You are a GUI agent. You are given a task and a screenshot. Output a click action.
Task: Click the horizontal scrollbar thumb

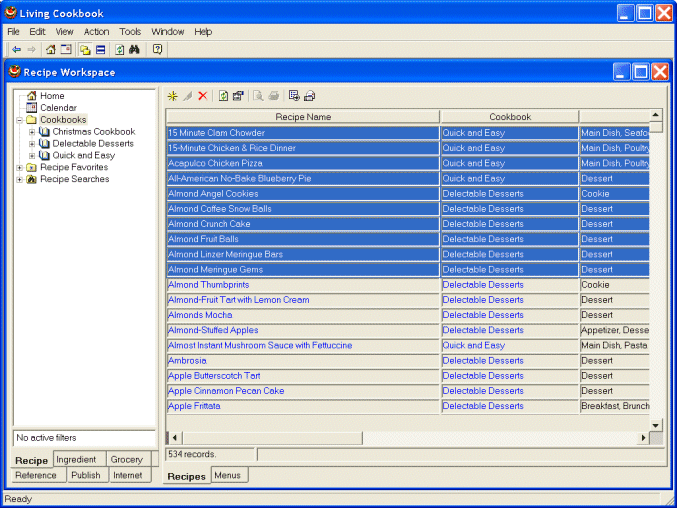pos(272,438)
